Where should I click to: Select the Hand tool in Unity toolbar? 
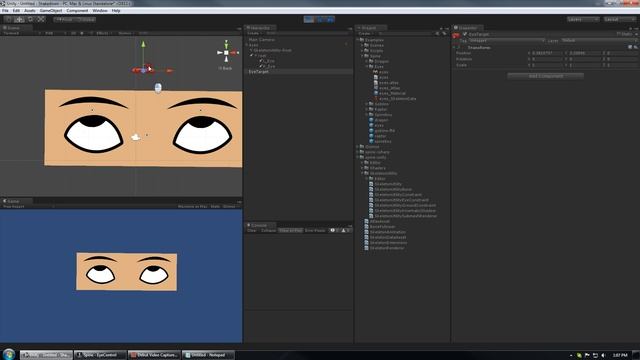tap(8, 19)
